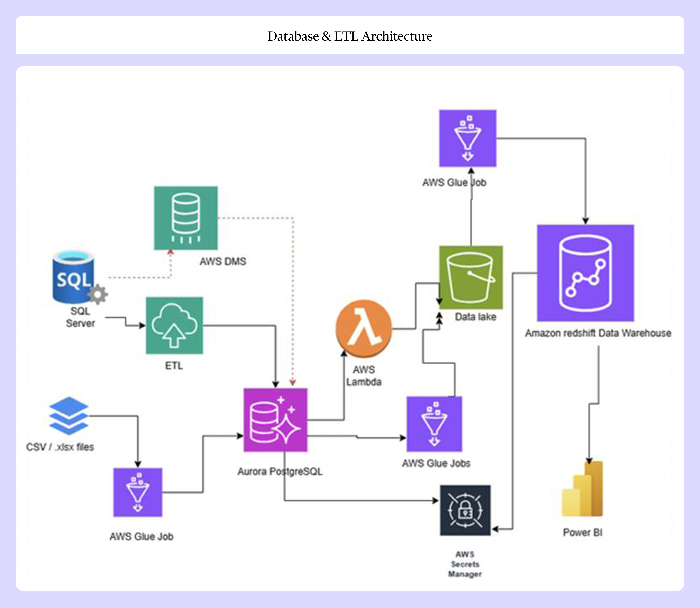Click the SQL Server label text
Viewport: 700px width, 608px height.
80,317
